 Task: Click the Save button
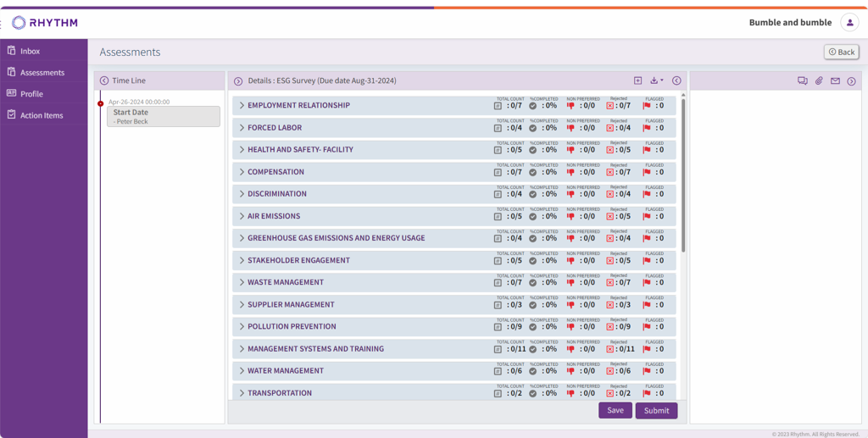615,410
